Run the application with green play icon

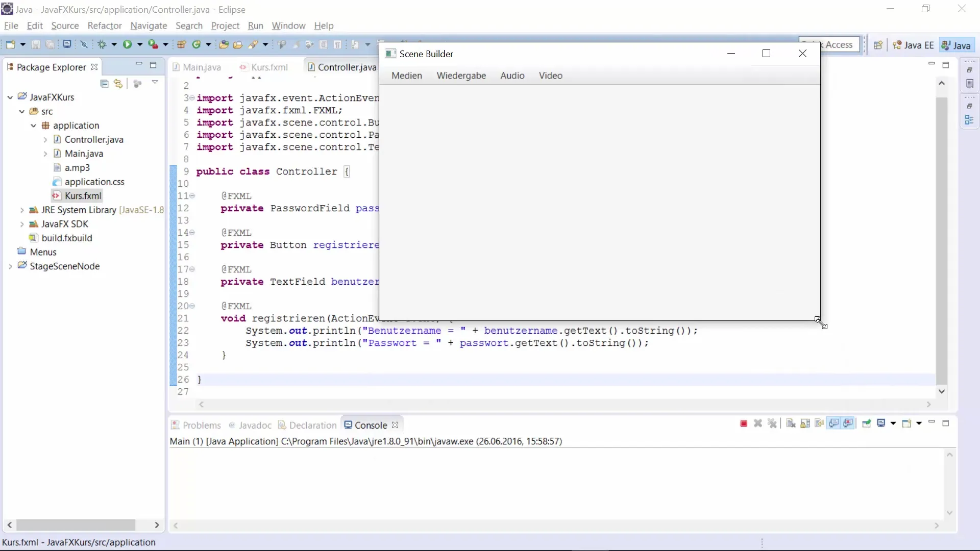(127, 44)
